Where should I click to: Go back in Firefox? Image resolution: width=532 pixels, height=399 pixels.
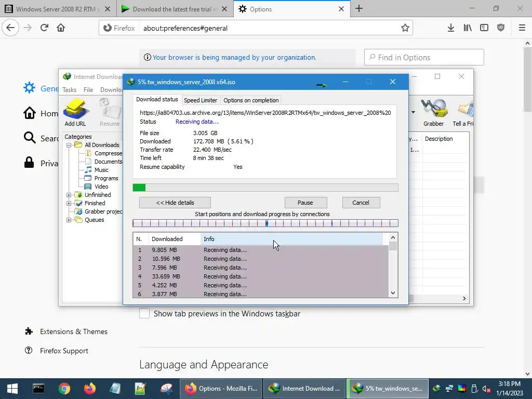tap(10, 28)
